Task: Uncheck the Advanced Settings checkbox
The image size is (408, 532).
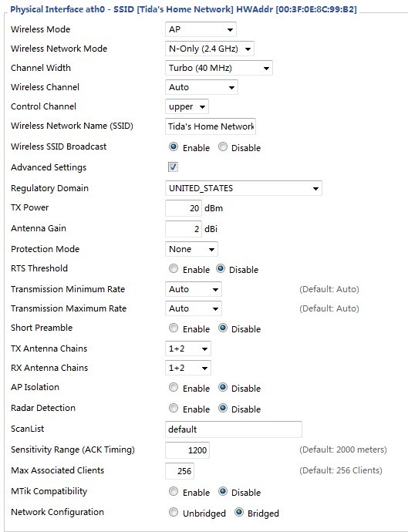Action: point(173,167)
